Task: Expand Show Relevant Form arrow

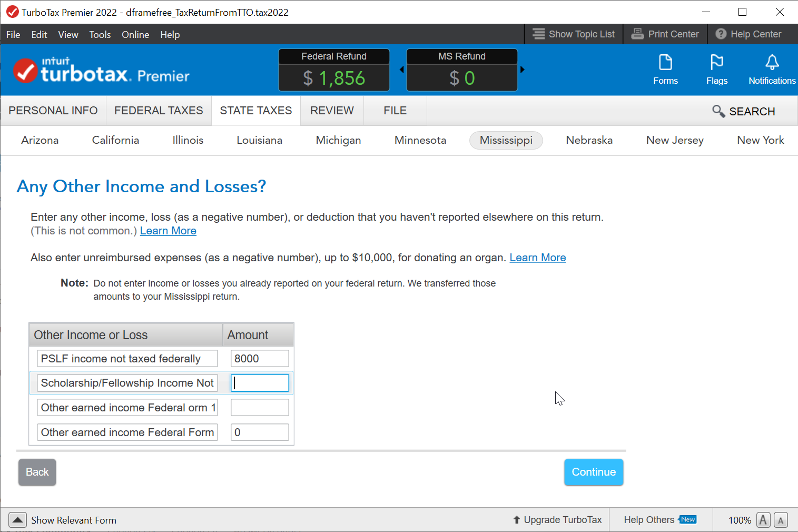Action: pos(17,520)
